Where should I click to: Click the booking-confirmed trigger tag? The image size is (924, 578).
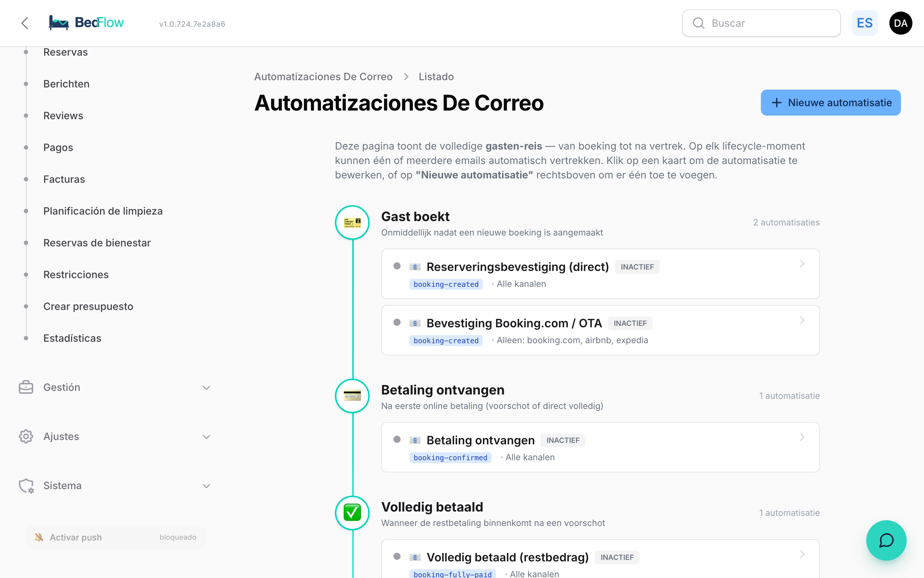click(x=450, y=457)
